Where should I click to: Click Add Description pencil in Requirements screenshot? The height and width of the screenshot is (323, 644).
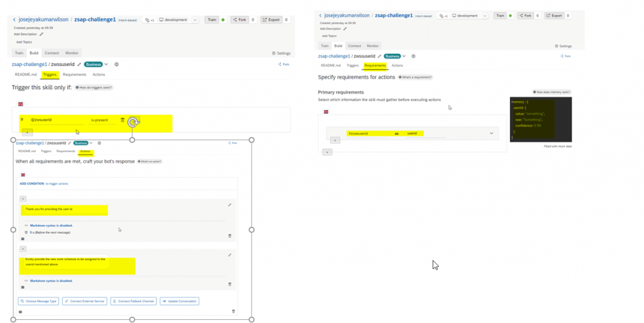[x=345, y=29]
